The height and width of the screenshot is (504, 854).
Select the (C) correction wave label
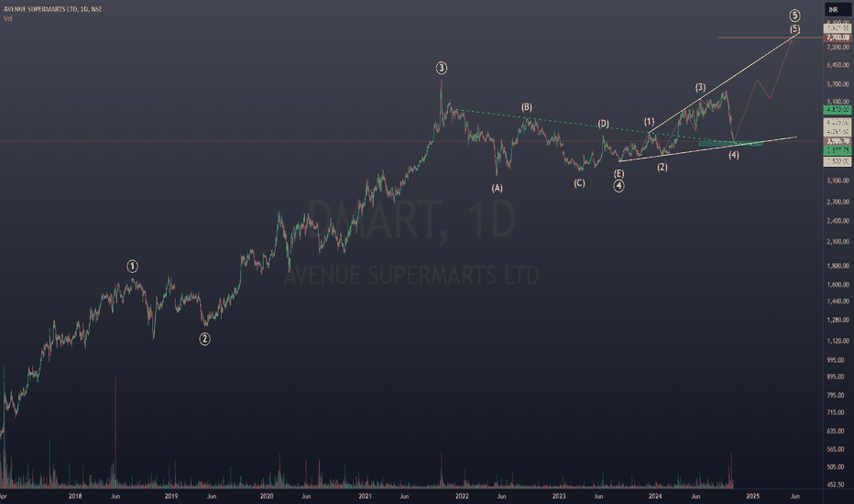(x=579, y=183)
